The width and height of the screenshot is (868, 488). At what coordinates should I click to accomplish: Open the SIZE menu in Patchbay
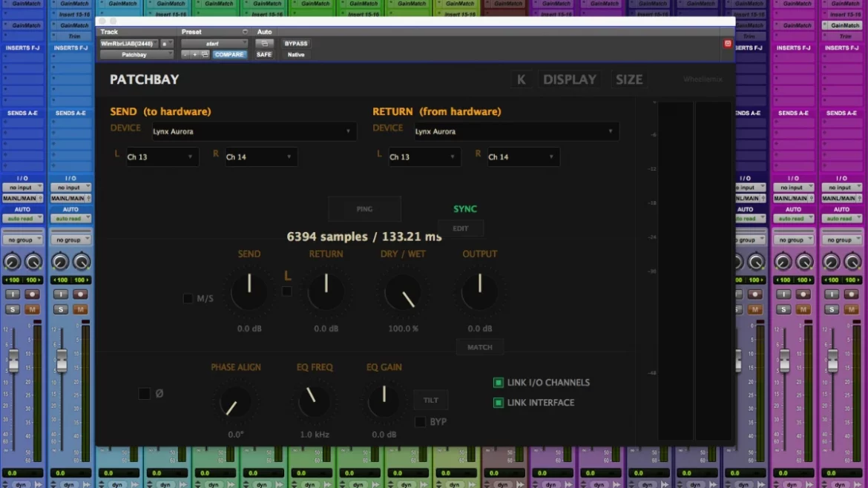629,79
